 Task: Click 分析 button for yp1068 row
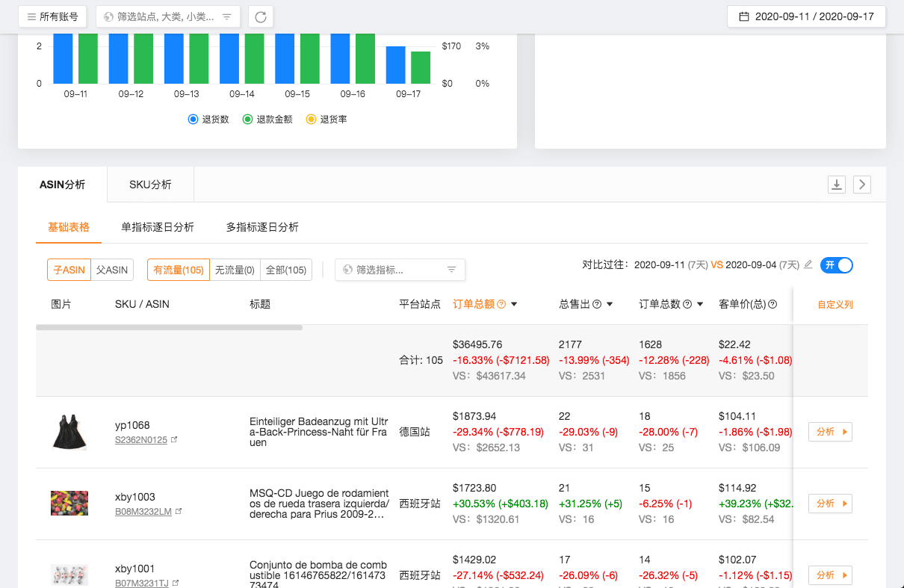pos(830,432)
